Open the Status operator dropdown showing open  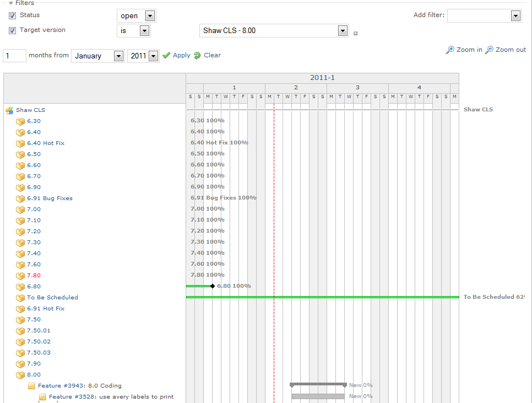click(x=137, y=15)
